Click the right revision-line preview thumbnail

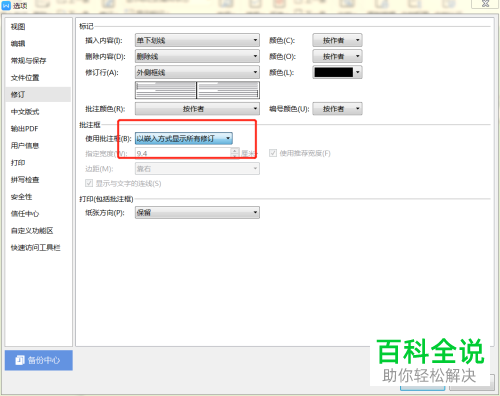[x=228, y=90]
